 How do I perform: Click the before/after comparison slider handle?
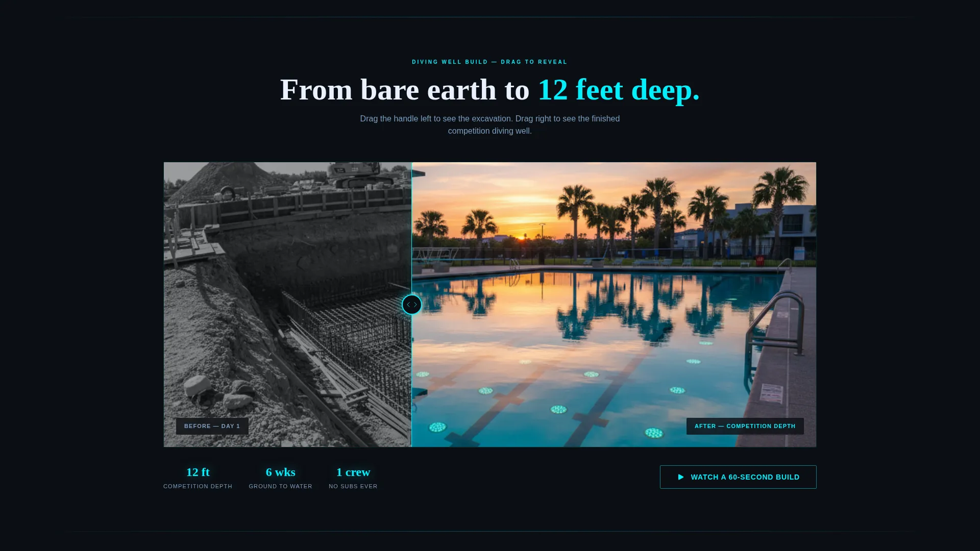pyautogui.click(x=412, y=305)
